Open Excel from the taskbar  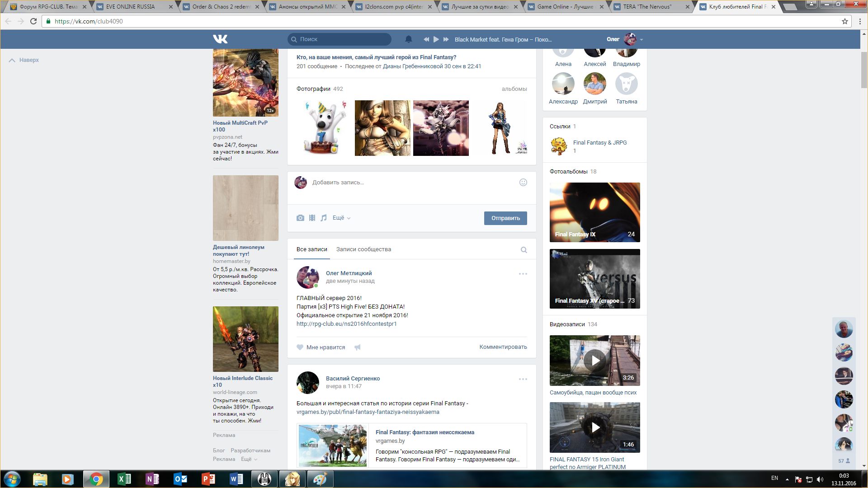click(124, 479)
